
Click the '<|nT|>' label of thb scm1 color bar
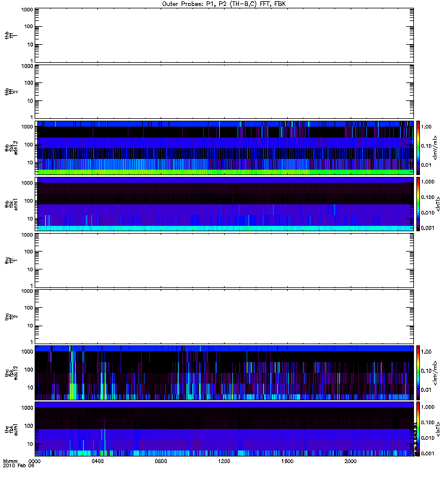click(438, 204)
